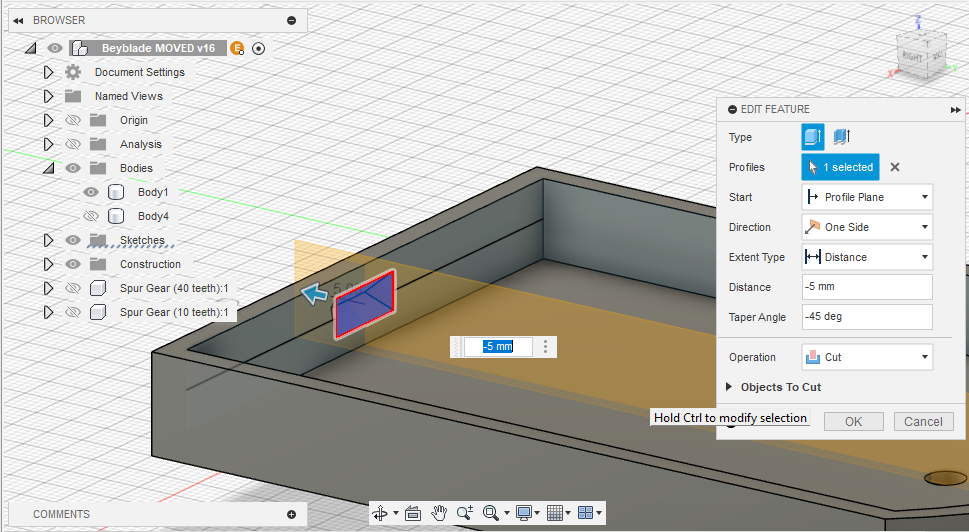
Task: Click the Body4 cylinder body icon
Action: (x=116, y=216)
